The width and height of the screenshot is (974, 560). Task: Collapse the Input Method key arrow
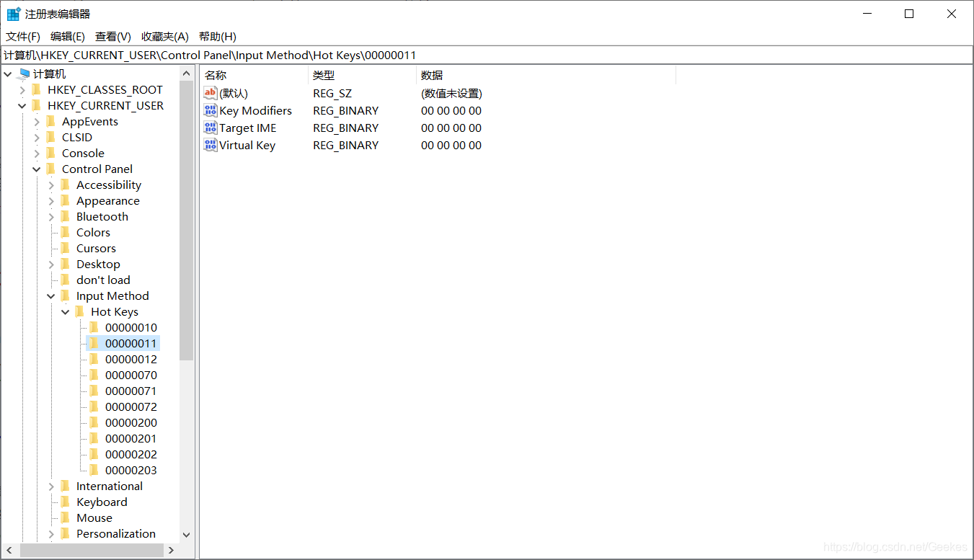coord(51,295)
